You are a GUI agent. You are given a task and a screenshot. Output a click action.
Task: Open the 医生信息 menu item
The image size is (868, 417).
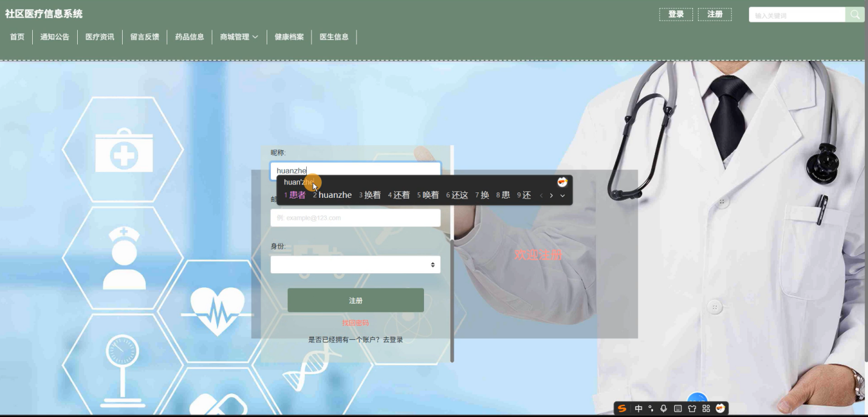335,37
